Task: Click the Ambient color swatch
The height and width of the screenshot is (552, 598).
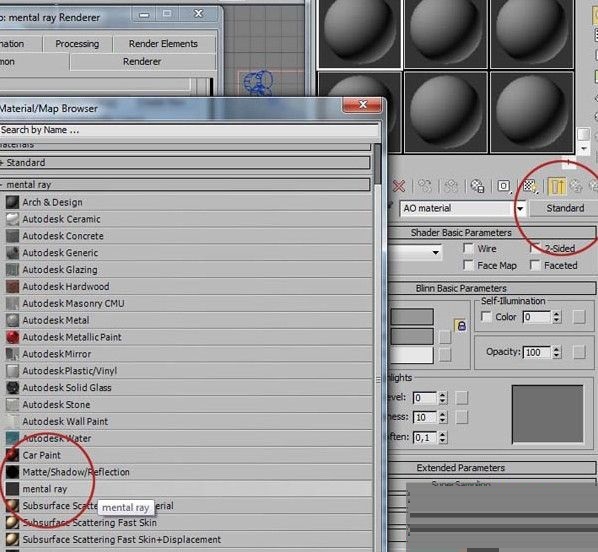Action: pos(412,317)
